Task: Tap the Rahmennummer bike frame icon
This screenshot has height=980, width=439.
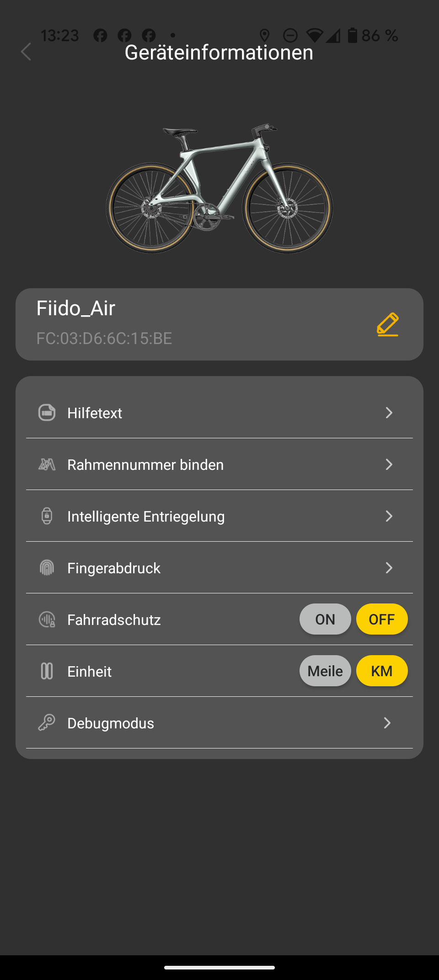Action: pyautogui.click(x=47, y=464)
